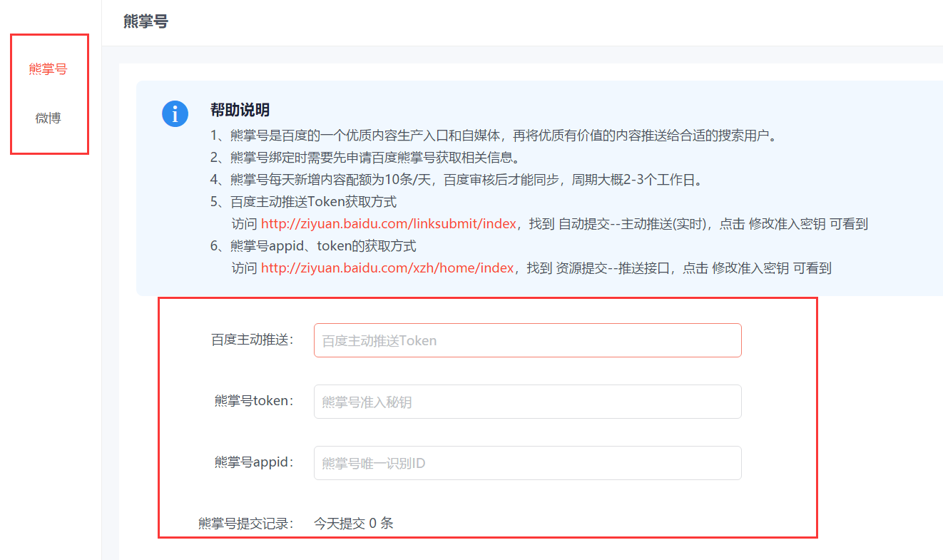Click help line 1 about 优质内容生产入口

tap(493, 136)
